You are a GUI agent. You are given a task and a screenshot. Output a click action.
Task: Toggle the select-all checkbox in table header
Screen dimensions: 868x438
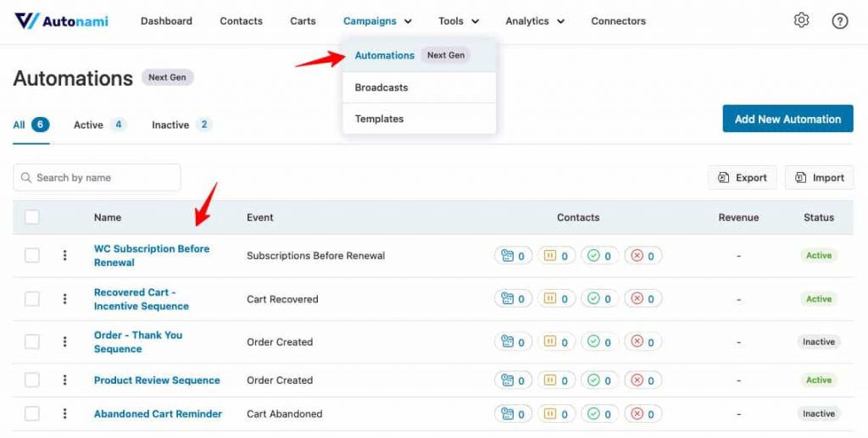click(x=32, y=218)
